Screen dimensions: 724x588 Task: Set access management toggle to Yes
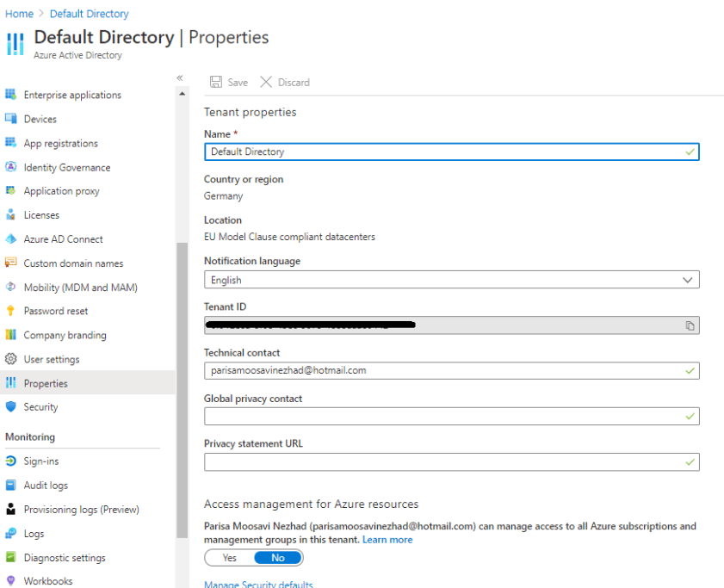[230, 558]
